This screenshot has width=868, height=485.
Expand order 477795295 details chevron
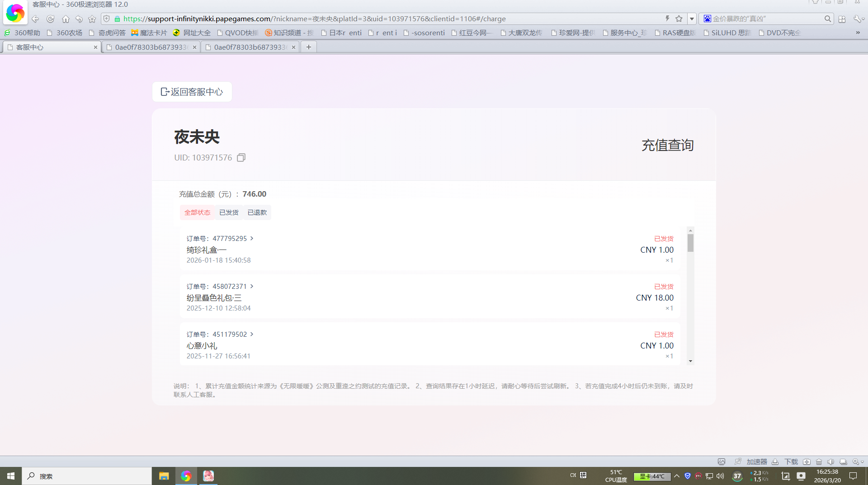click(252, 238)
